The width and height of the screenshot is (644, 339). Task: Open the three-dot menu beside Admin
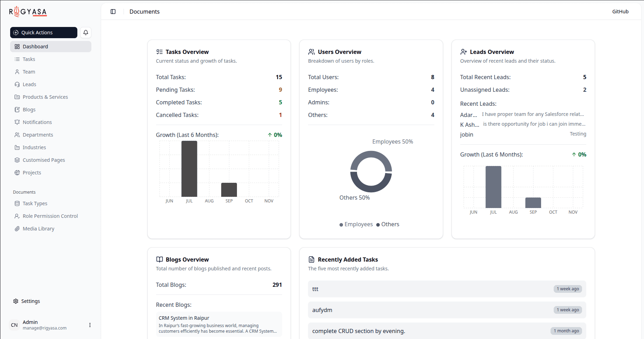click(x=90, y=325)
